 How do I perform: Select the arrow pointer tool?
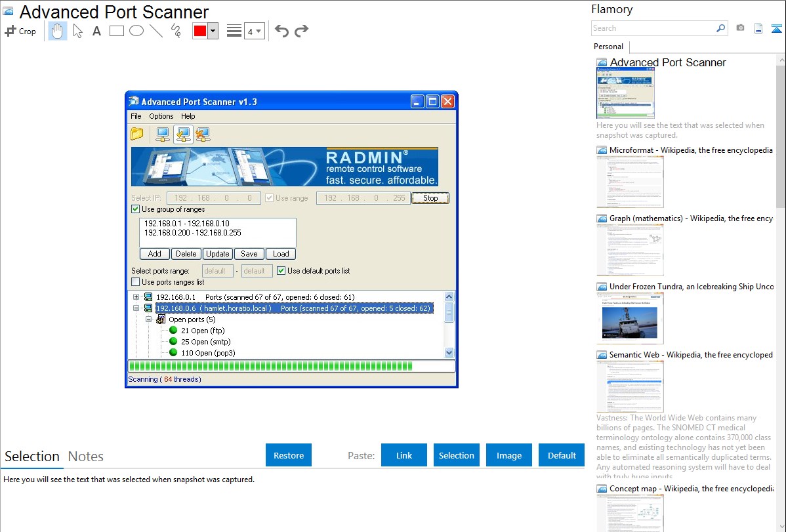(x=77, y=31)
